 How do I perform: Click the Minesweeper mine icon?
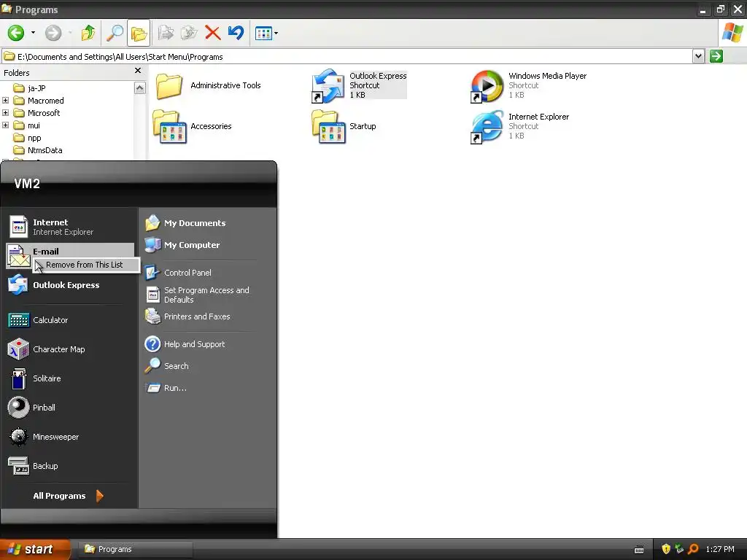(x=18, y=437)
